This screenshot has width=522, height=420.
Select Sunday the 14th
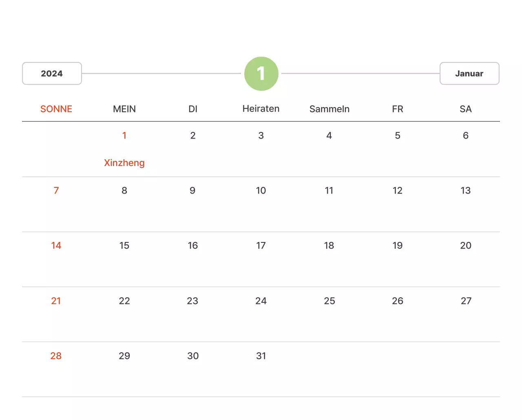click(x=56, y=246)
